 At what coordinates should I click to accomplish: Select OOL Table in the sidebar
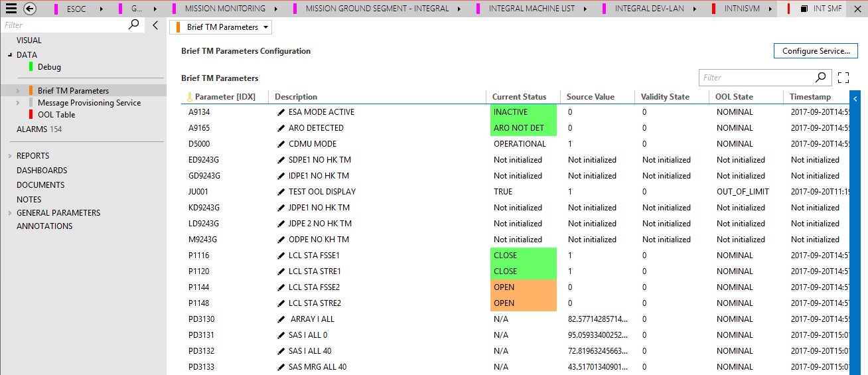(x=56, y=115)
